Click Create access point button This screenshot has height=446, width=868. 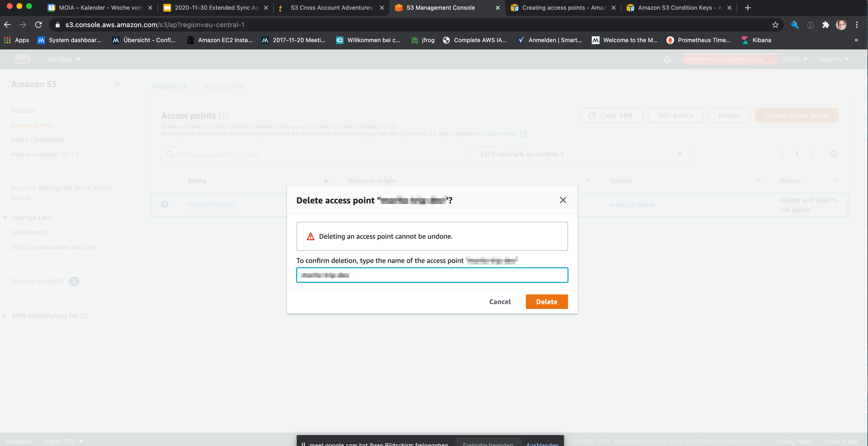(x=796, y=115)
